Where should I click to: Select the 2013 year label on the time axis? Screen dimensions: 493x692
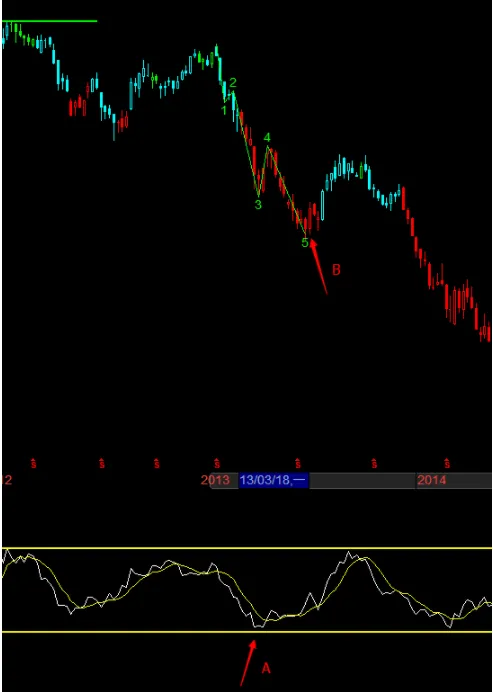[215, 480]
